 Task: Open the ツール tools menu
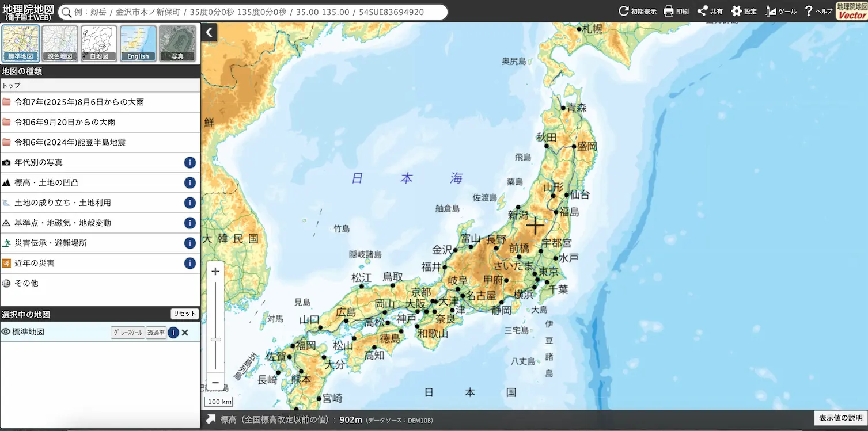780,11
